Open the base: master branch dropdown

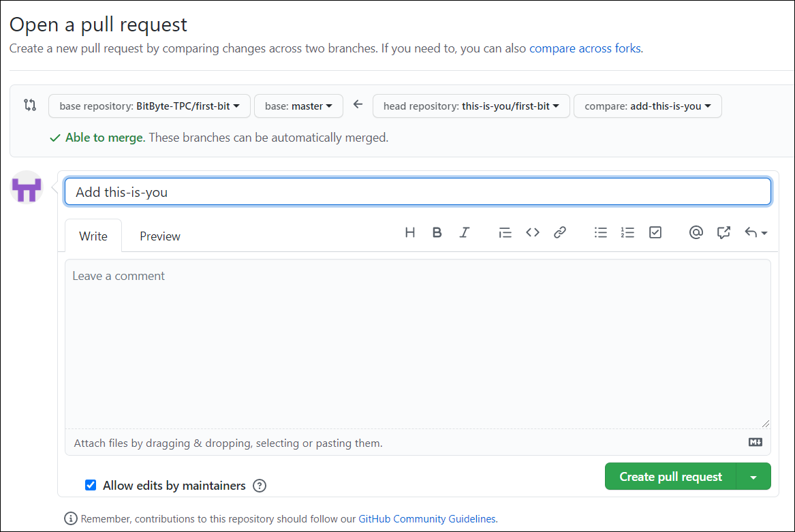298,106
